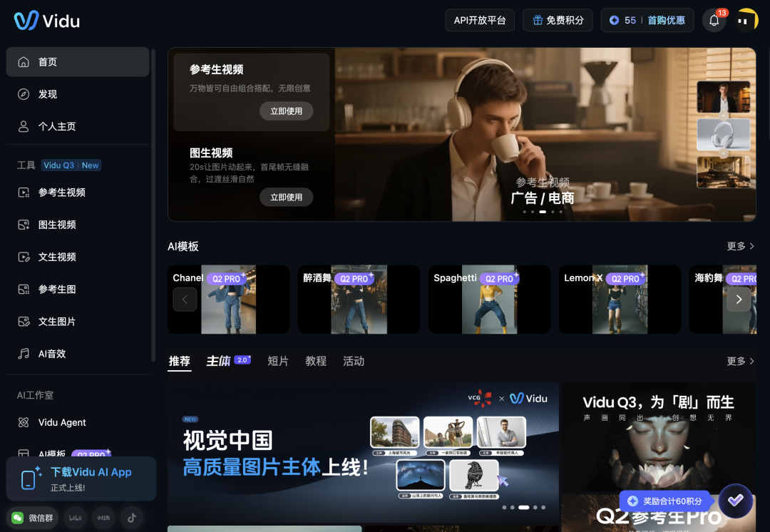
Task: Click the 奖励合计60积分 reward badge
Action: [x=666, y=501]
